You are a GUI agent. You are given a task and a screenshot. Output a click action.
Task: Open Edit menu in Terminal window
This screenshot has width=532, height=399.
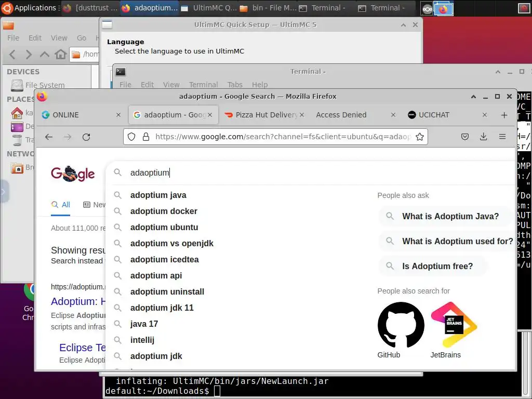click(x=147, y=85)
